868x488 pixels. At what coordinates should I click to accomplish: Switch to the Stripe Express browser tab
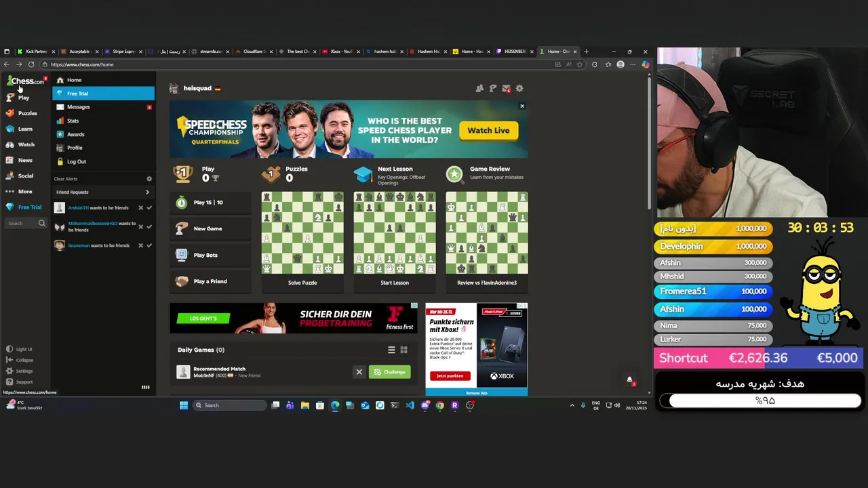(123, 52)
